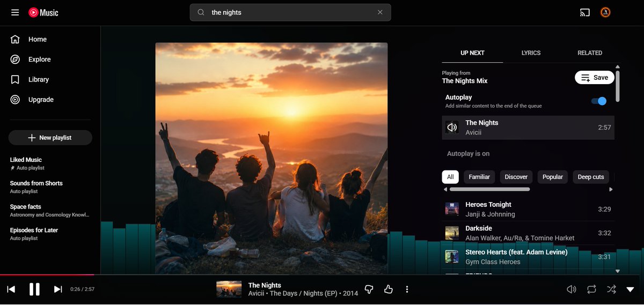Click right arrow of chip scrollbar

(x=611, y=189)
